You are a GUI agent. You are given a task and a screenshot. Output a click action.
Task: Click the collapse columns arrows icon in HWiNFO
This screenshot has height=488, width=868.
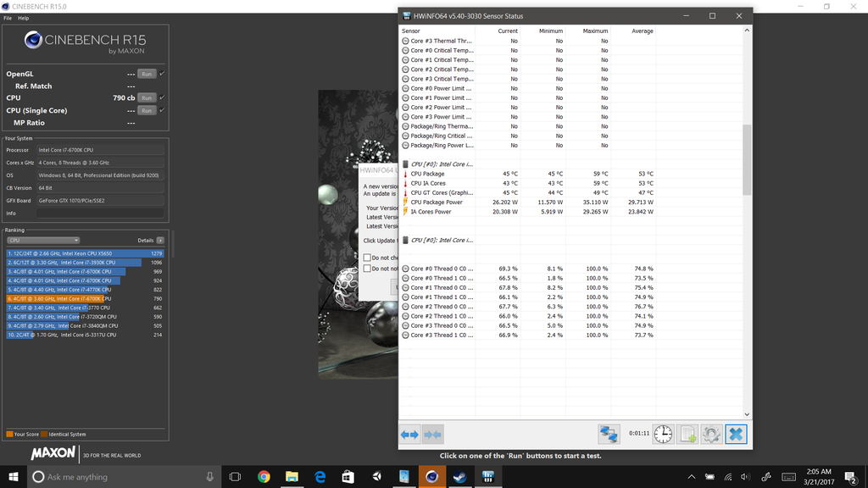[432, 435]
